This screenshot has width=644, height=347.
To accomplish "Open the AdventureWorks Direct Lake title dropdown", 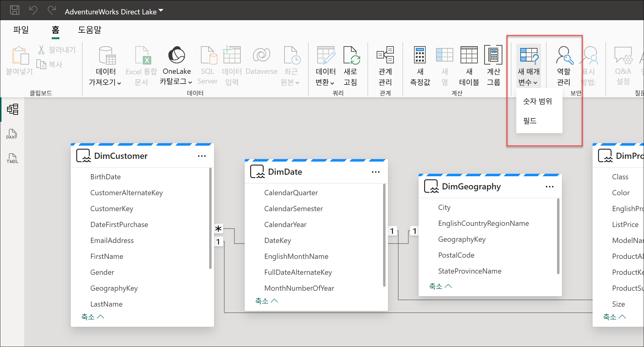I will point(114,12).
